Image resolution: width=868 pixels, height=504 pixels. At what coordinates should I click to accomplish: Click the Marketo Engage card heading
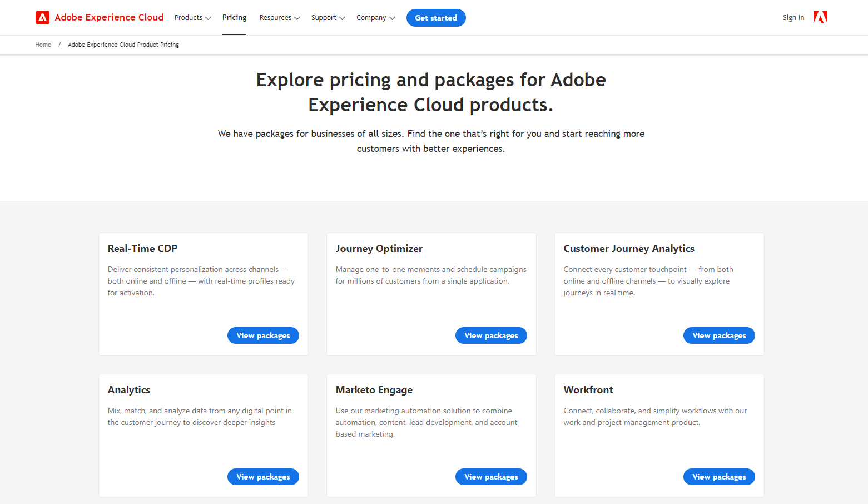[x=374, y=390]
